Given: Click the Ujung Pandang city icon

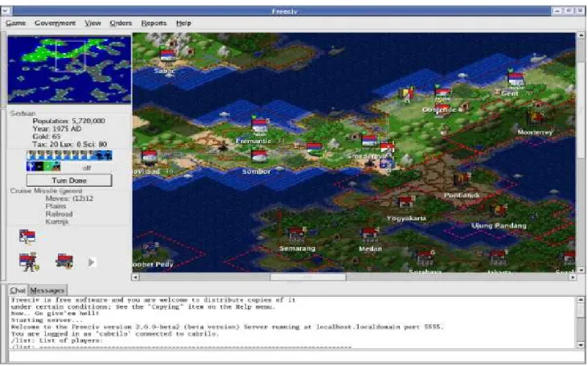Looking at the screenshot, I should coord(499,211).
